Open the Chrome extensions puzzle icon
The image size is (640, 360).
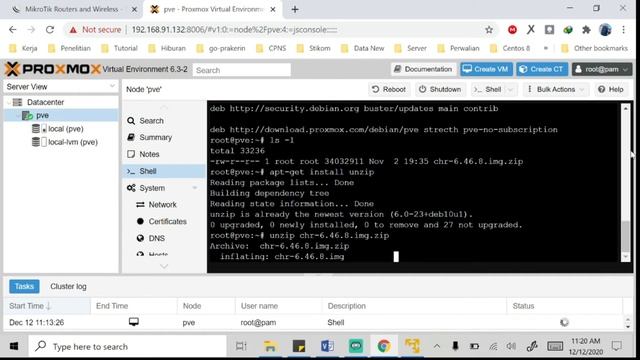tap(587, 30)
